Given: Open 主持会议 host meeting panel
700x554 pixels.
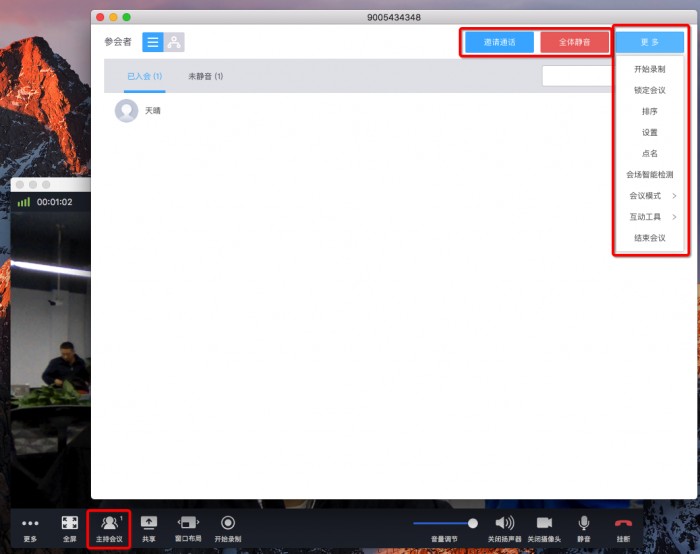Looking at the screenshot, I should 109,529.
